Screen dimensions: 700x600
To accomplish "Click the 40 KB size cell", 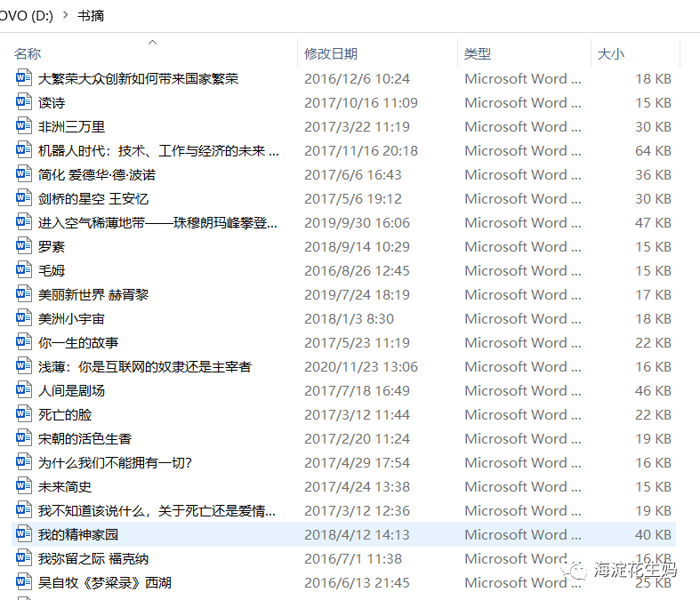I will click(x=653, y=535).
